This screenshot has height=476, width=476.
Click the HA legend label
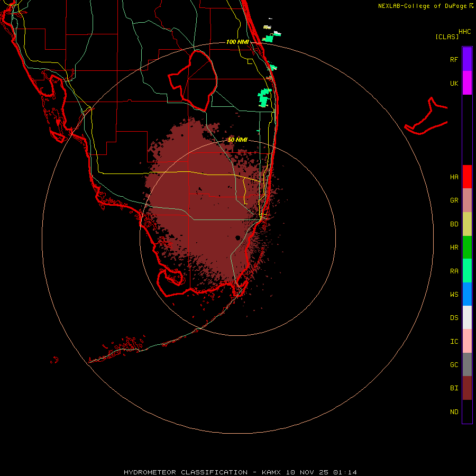(454, 177)
